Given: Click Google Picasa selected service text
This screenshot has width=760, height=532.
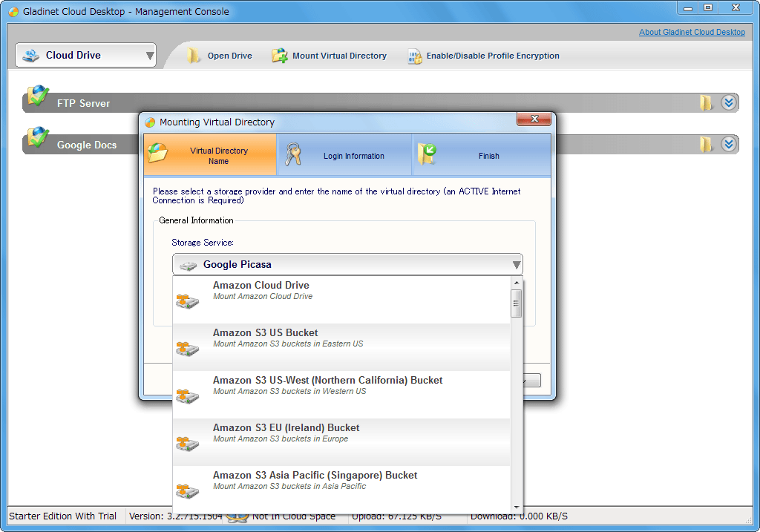Looking at the screenshot, I should [237, 265].
